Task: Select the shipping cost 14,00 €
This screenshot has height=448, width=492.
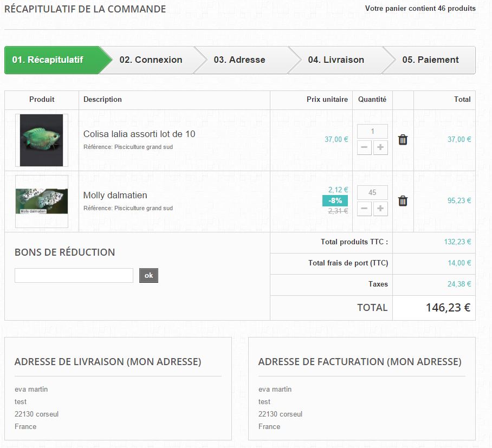Action: click(x=459, y=263)
